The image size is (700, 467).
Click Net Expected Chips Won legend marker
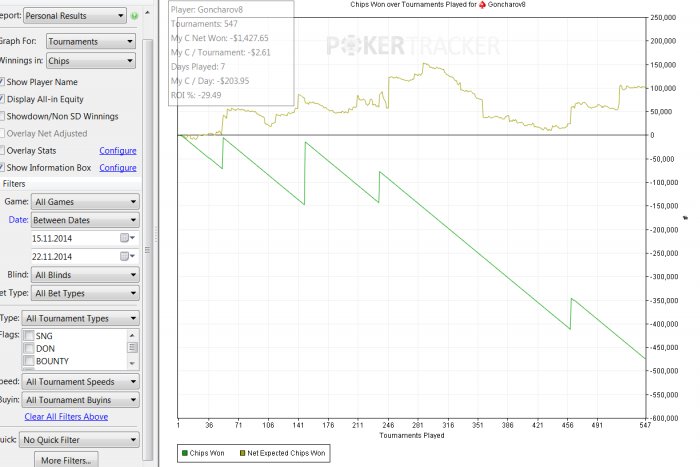242,453
